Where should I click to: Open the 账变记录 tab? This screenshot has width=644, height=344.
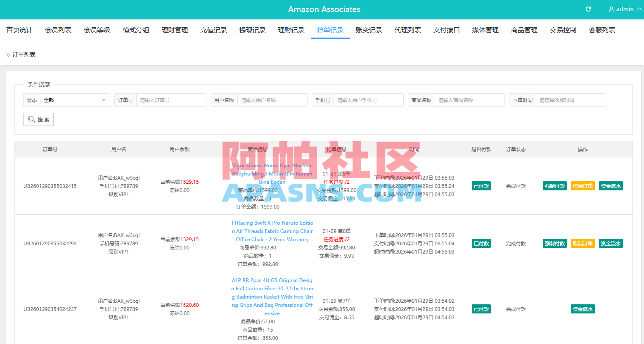(369, 30)
